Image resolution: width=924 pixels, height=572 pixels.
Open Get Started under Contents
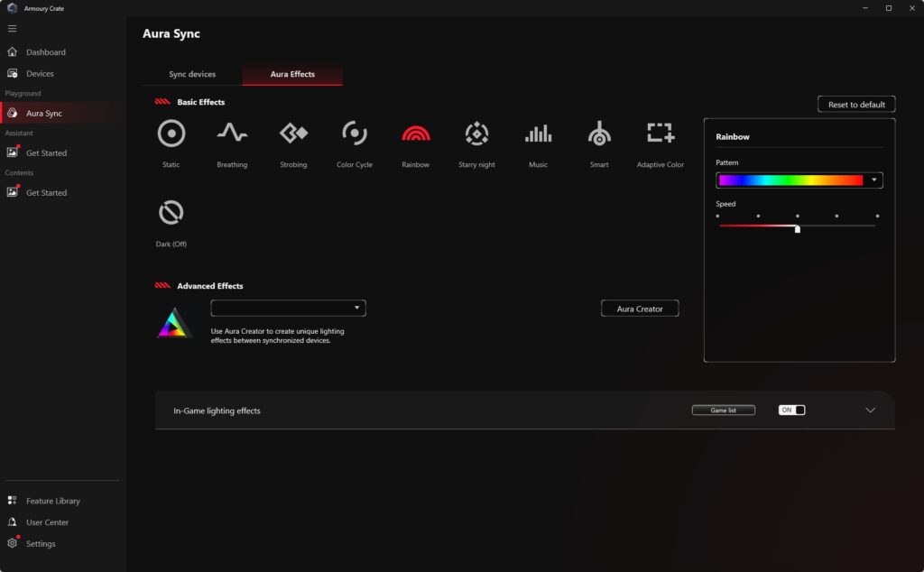(x=47, y=192)
